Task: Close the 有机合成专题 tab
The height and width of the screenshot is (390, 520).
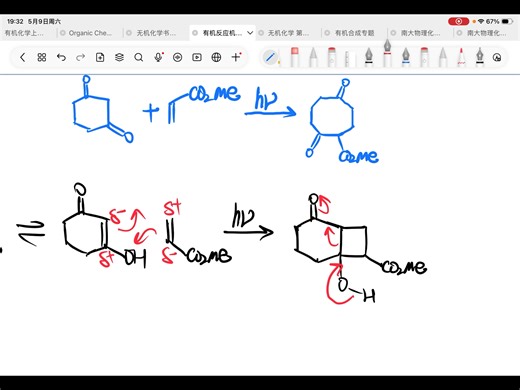Action: pyautogui.click(x=327, y=33)
